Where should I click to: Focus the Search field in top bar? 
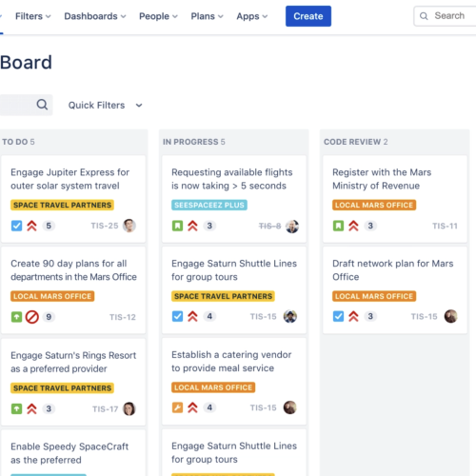(x=445, y=16)
